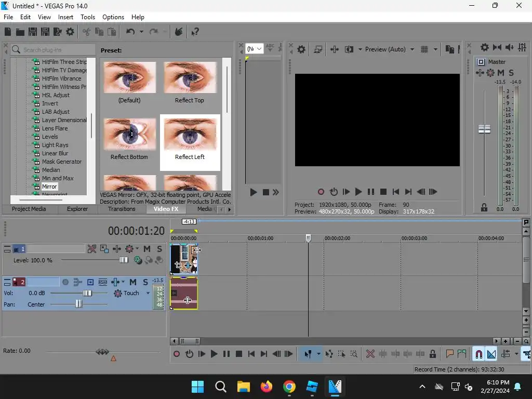The image size is (532, 399).
Task: Mute the Master bus
Action: click(500, 73)
